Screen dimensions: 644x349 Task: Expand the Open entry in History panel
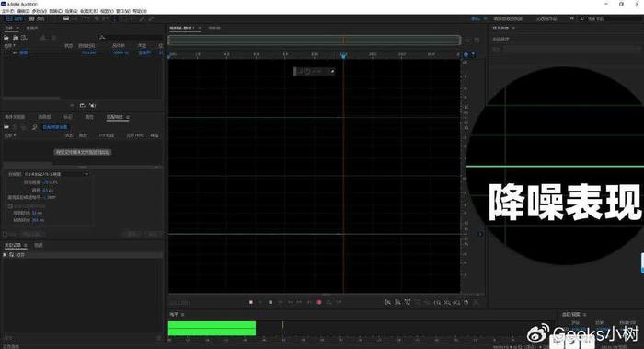coord(5,255)
